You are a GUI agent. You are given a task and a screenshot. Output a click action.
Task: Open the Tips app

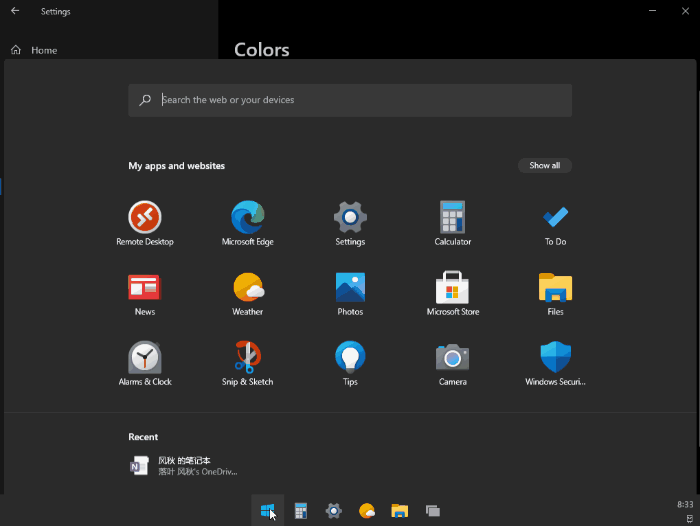coord(350,363)
